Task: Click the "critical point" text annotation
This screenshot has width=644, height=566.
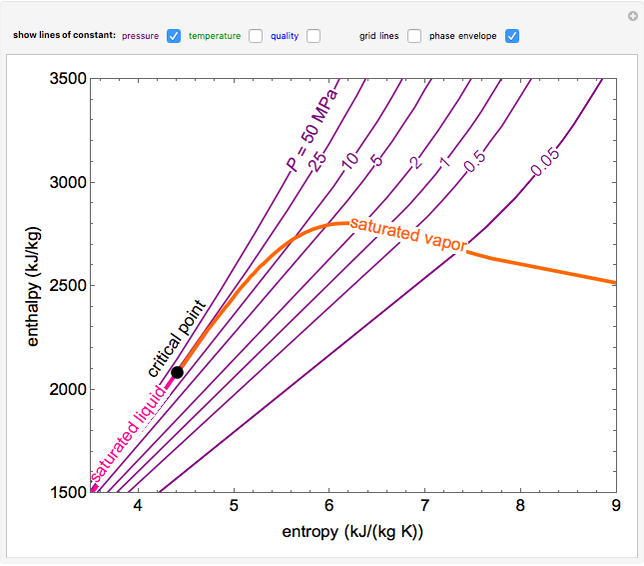Action: [x=176, y=337]
